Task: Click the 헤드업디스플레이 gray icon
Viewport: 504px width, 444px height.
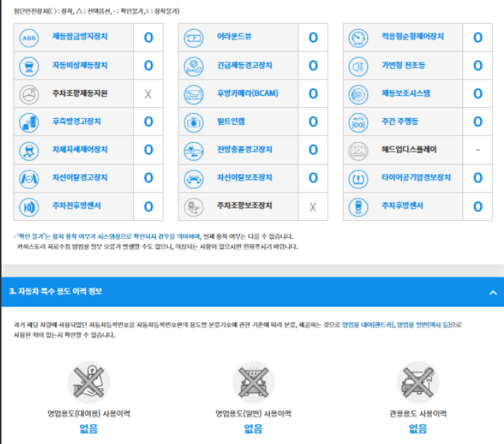Action: coord(358,151)
